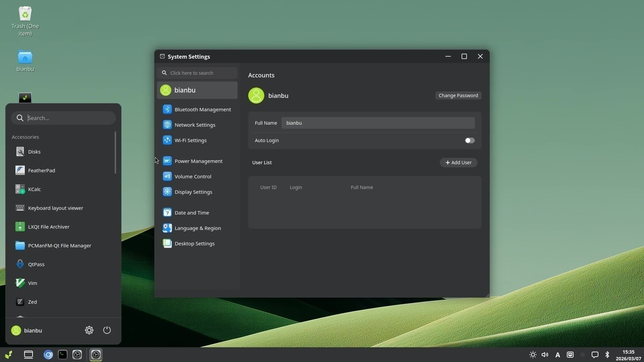
Task: Click the bianbu user in start menu
Action: pyautogui.click(x=27, y=330)
